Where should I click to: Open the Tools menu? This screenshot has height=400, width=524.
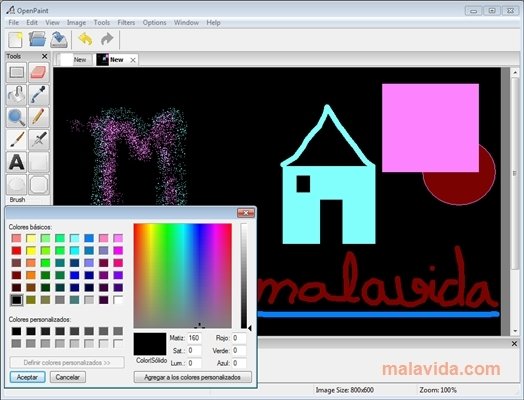click(x=102, y=23)
